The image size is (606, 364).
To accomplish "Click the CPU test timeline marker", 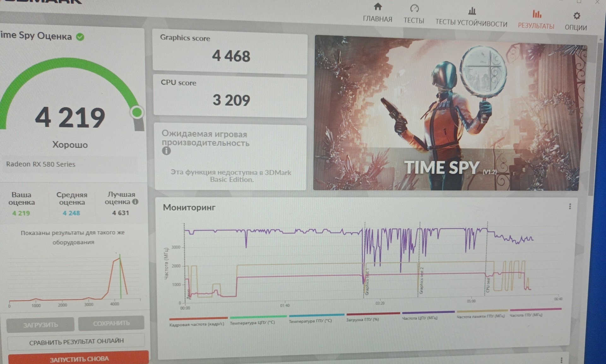I will [x=488, y=285].
